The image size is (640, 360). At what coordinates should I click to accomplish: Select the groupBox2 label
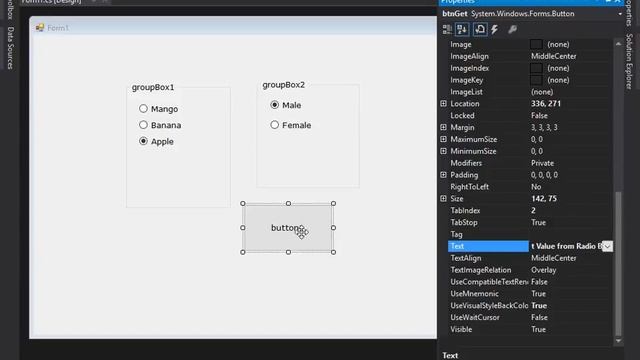pos(284,84)
